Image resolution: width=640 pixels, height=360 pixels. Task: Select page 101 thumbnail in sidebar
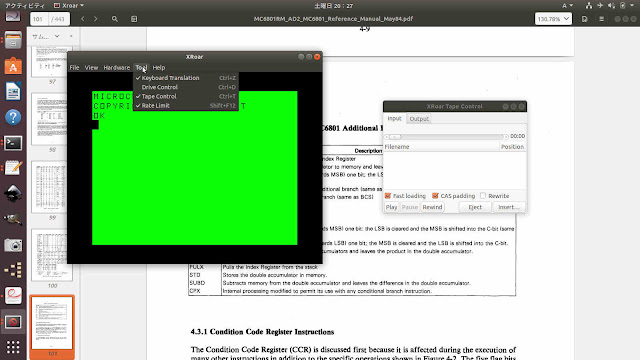pos(51,323)
